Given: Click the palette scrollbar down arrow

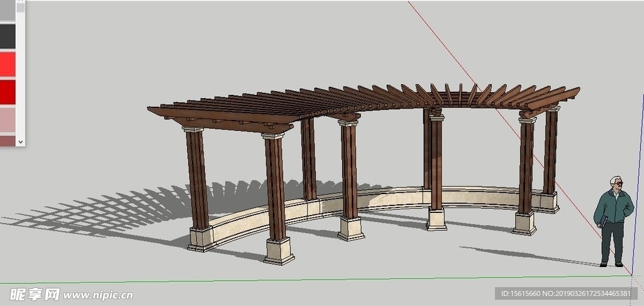Looking at the screenshot, I should [x=21, y=142].
